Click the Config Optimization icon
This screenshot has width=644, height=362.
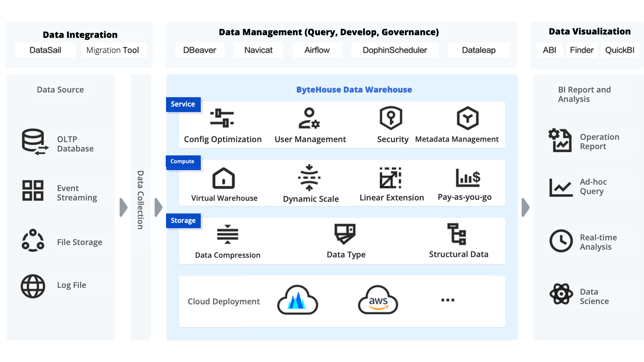tap(221, 118)
